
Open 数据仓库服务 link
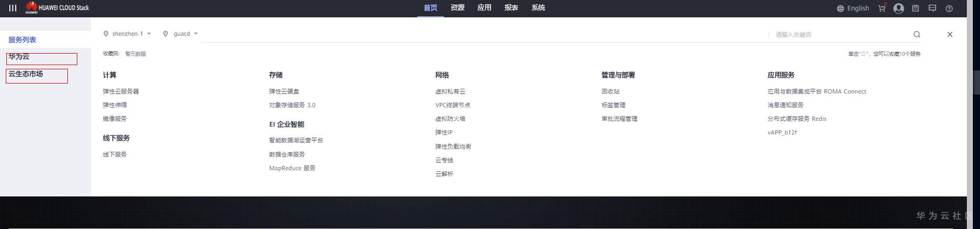tap(287, 154)
